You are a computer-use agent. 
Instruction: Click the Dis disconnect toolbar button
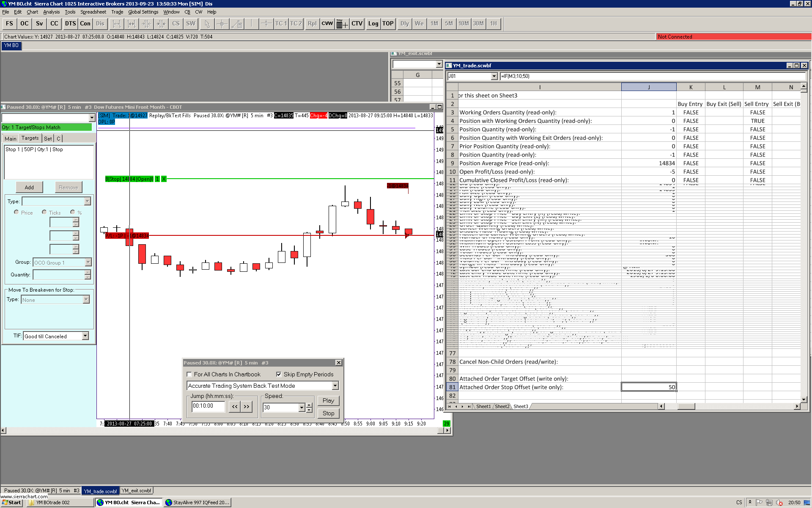[x=100, y=24]
